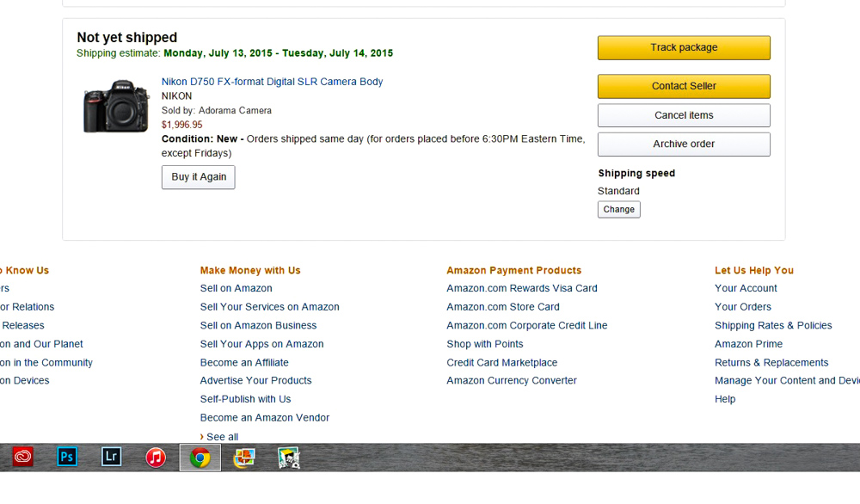
Task: Open the photo gallery app in the taskbar
Action: [244, 458]
